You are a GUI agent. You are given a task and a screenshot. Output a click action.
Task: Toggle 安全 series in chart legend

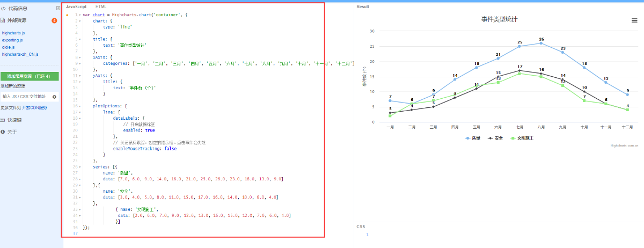(495, 138)
